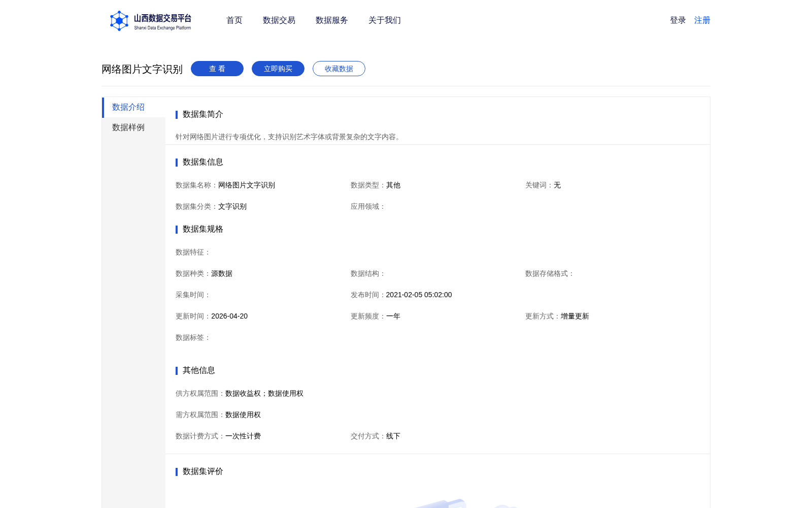Viewport: 812px width, 508px height.
Task: Click the 供方权属范围 value 数据收益权；数据使用权
Action: (x=264, y=394)
